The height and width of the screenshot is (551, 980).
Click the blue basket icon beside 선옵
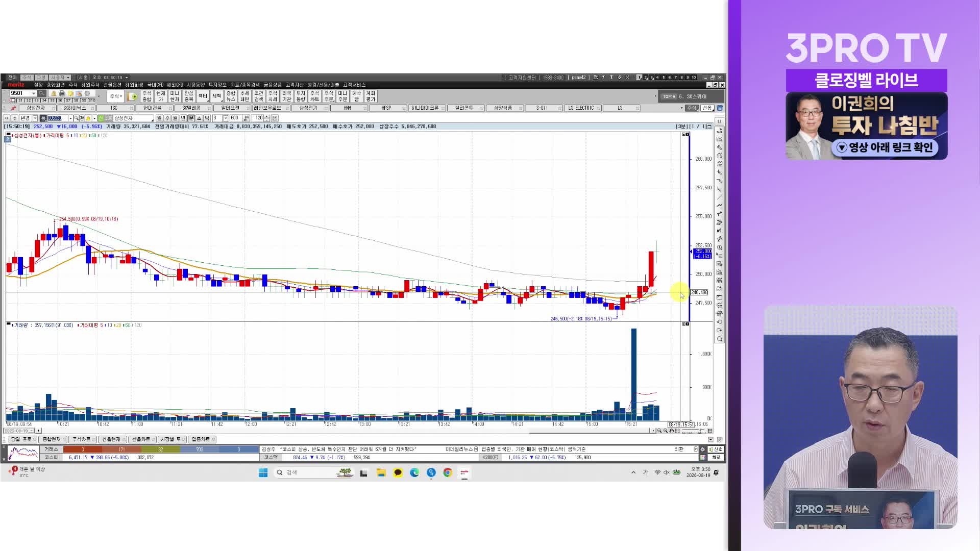pyautogui.click(x=720, y=108)
